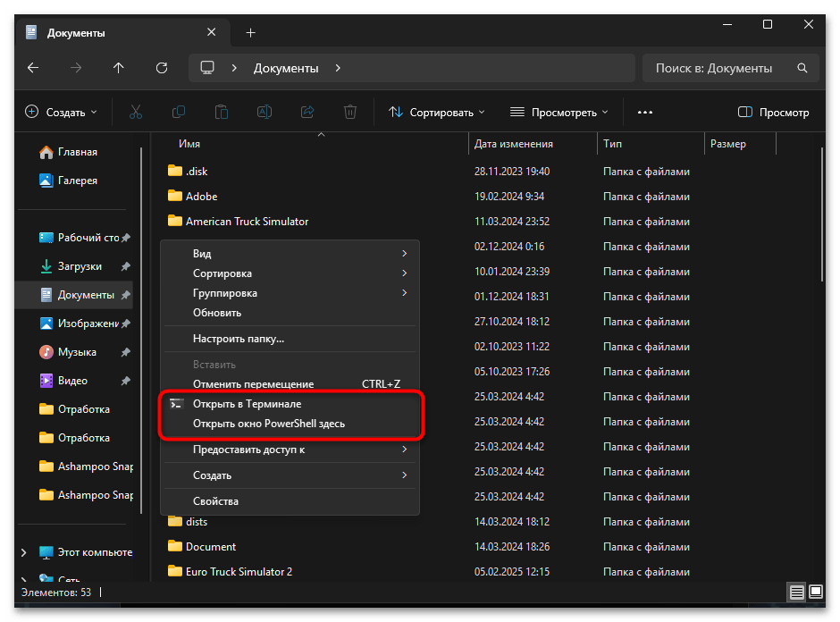Screen dimensions: 840x622
Task: Select the Euro Truck Simulator 2 folder
Action: pyautogui.click(x=230, y=572)
